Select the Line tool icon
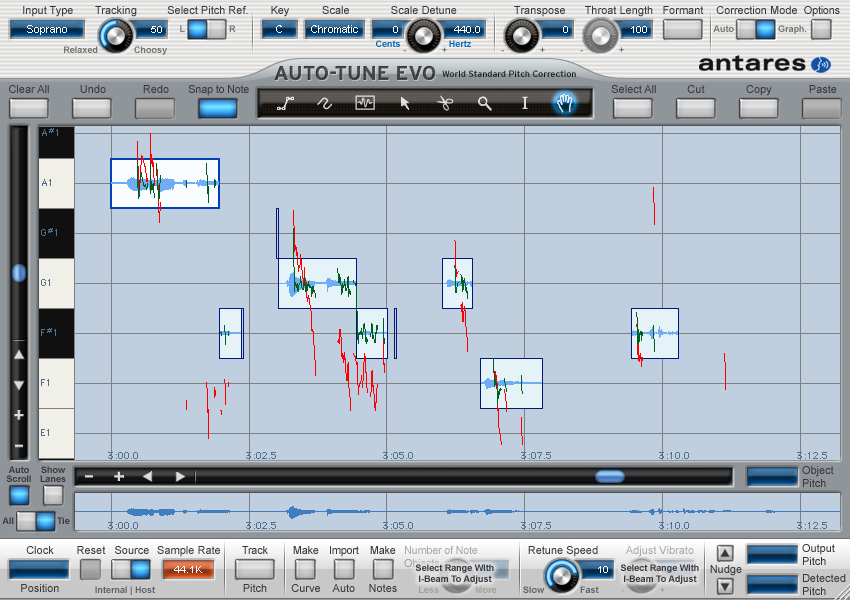The width and height of the screenshot is (850, 600). [x=285, y=103]
